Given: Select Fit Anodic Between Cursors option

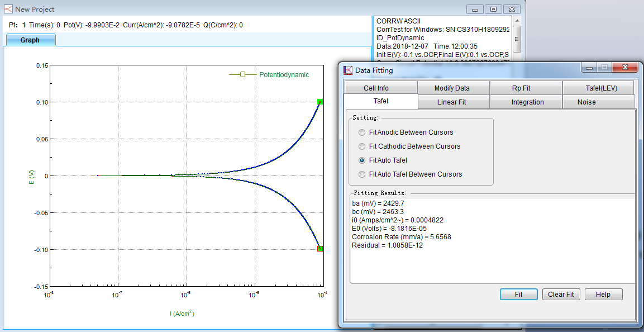Looking at the screenshot, I should pos(362,132).
